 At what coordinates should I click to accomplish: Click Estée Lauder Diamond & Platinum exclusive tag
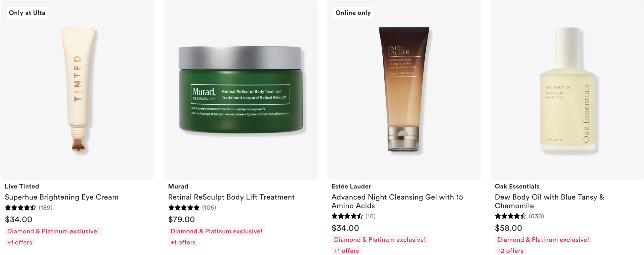pos(380,240)
